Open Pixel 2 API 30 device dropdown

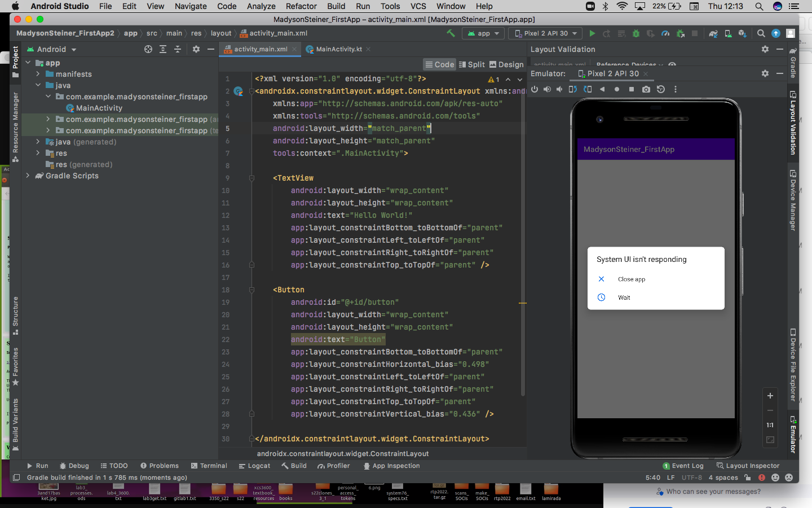[x=546, y=33]
